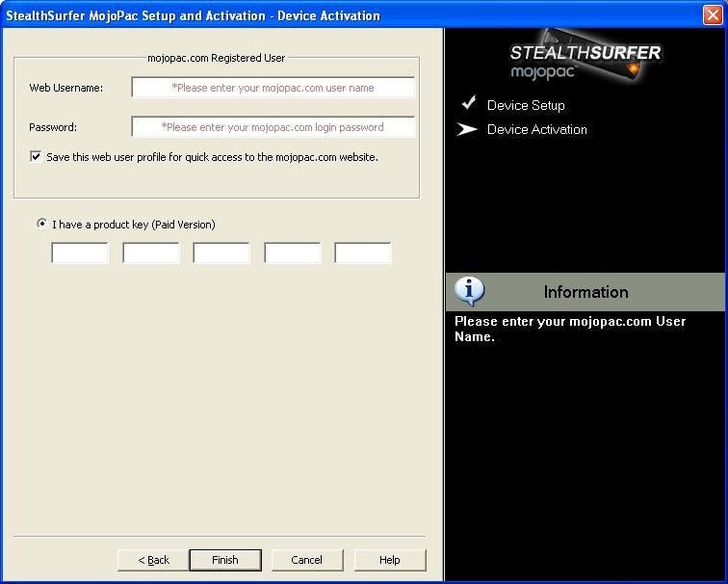The width and height of the screenshot is (728, 584).
Task: Select I have a product key radio button
Action: coord(41,224)
